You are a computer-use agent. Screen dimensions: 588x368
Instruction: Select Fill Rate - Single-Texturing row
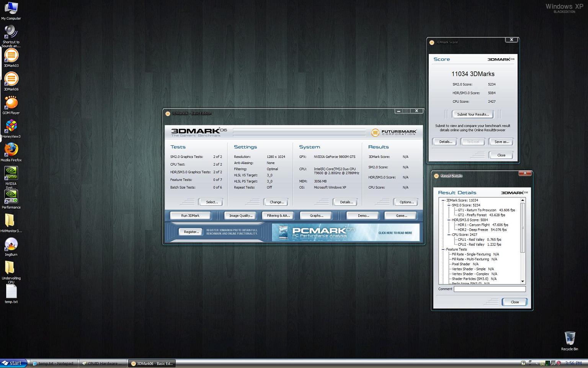pyautogui.click(x=475, y=254)
